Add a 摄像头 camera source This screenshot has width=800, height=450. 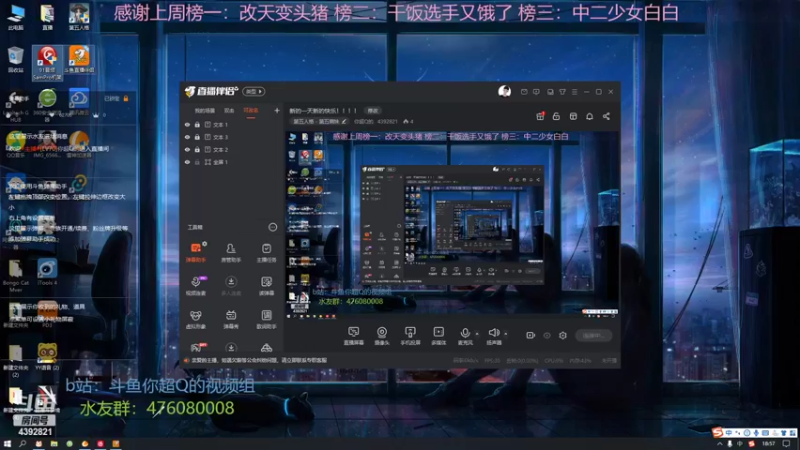382,336
